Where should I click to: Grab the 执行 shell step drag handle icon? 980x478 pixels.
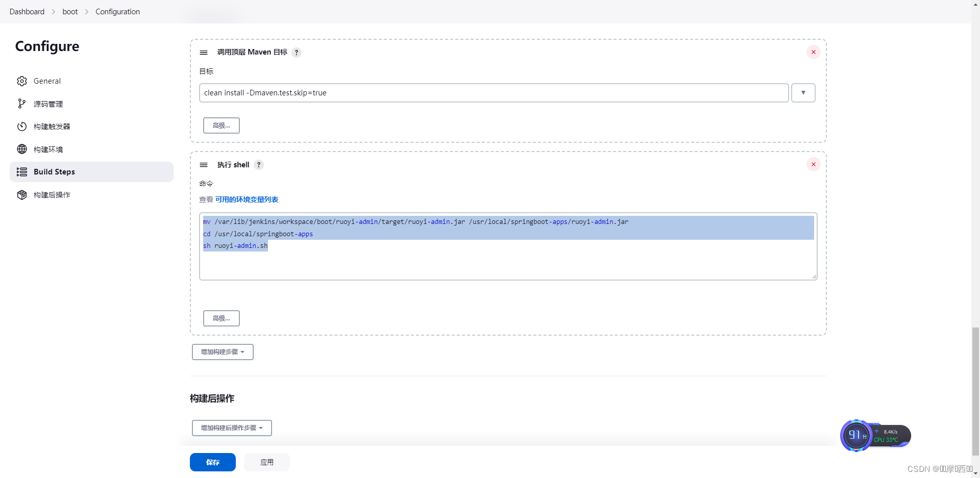tap(204, 165)
